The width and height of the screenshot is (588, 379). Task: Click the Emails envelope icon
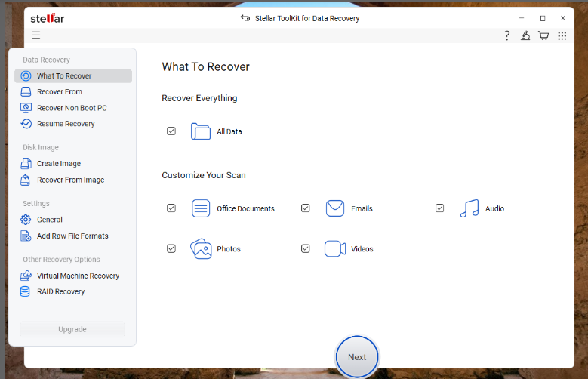point(335,208)
